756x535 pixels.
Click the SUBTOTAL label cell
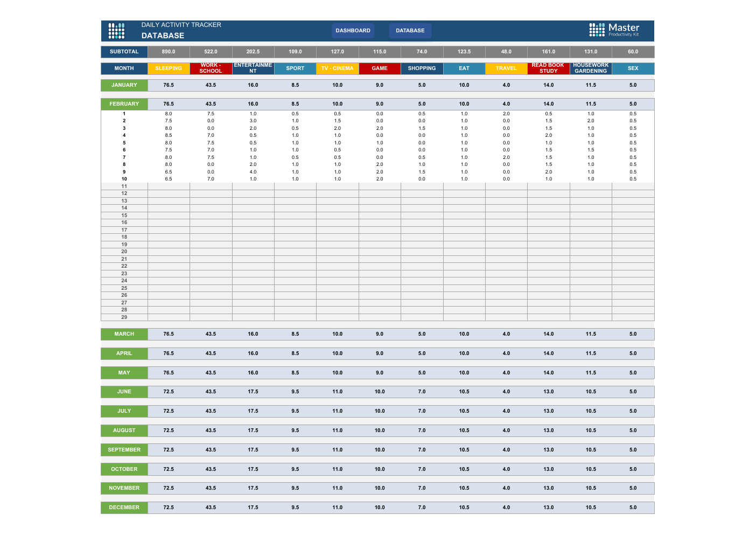[x=124, y=52]
